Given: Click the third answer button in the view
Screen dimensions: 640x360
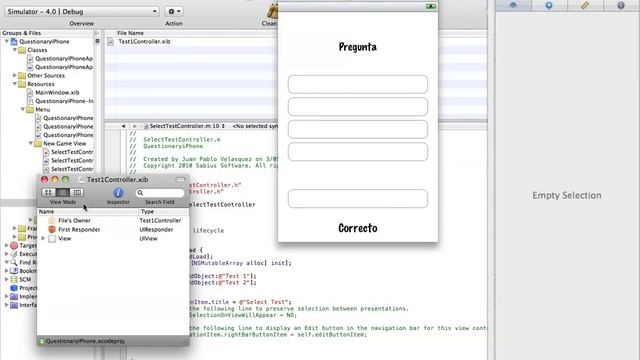Looking at the screenshot, I should pos(358,129).
